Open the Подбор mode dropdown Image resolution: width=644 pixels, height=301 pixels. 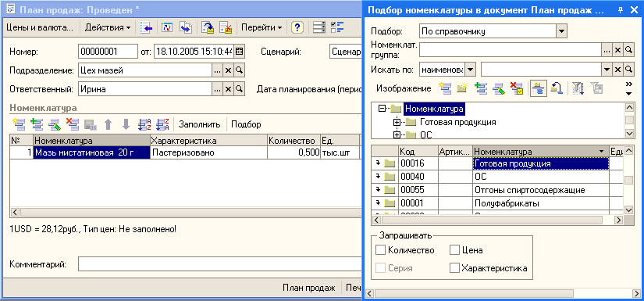click(x=561, y=30)
